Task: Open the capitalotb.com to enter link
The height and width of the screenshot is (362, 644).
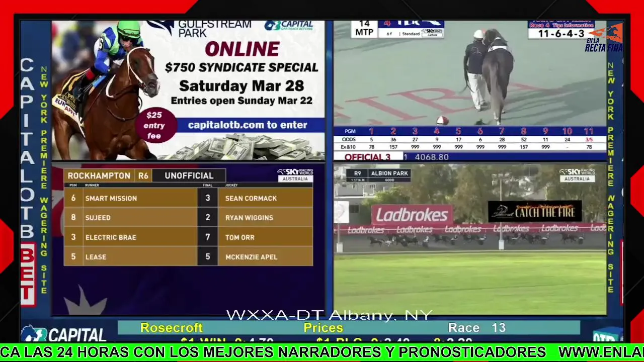Action: (247, 125)
